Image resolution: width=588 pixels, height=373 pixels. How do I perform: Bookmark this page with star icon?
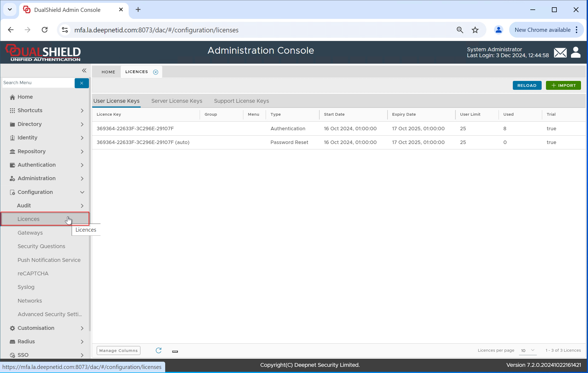tap(475, 30)
